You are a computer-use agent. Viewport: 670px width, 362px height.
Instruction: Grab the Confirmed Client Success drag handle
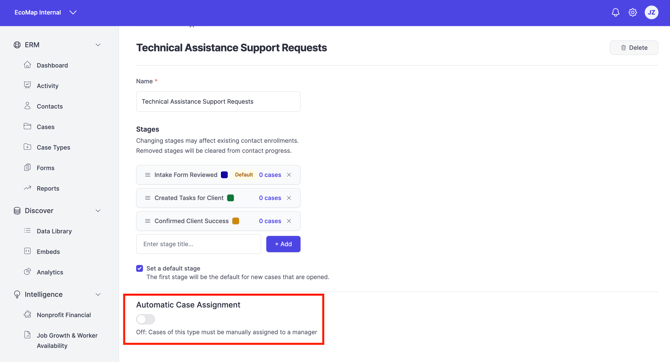pyautogui.click(x=147, y=221)
